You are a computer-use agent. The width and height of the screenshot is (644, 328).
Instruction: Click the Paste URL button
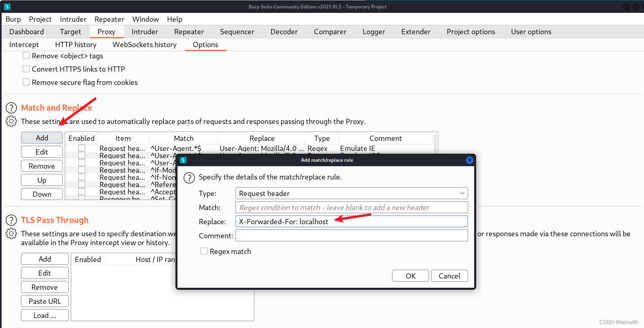[x=45, y=301]
